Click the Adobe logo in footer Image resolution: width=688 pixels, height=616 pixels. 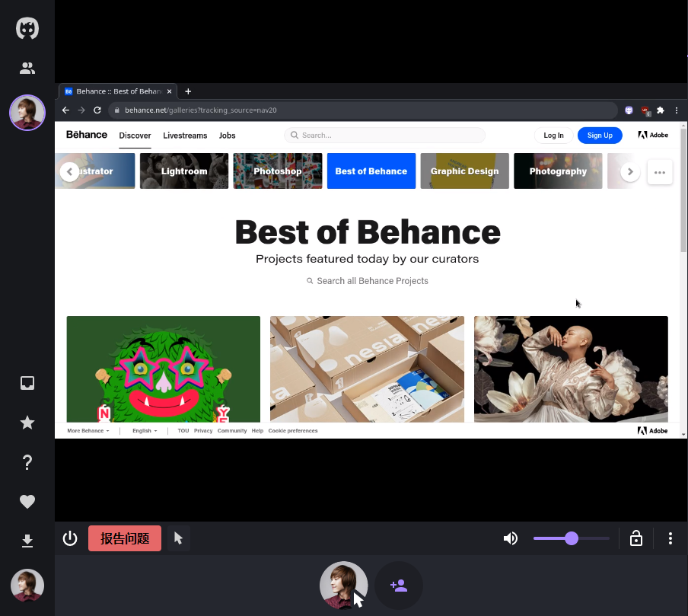pyautogui.click(x=652, y=431)
